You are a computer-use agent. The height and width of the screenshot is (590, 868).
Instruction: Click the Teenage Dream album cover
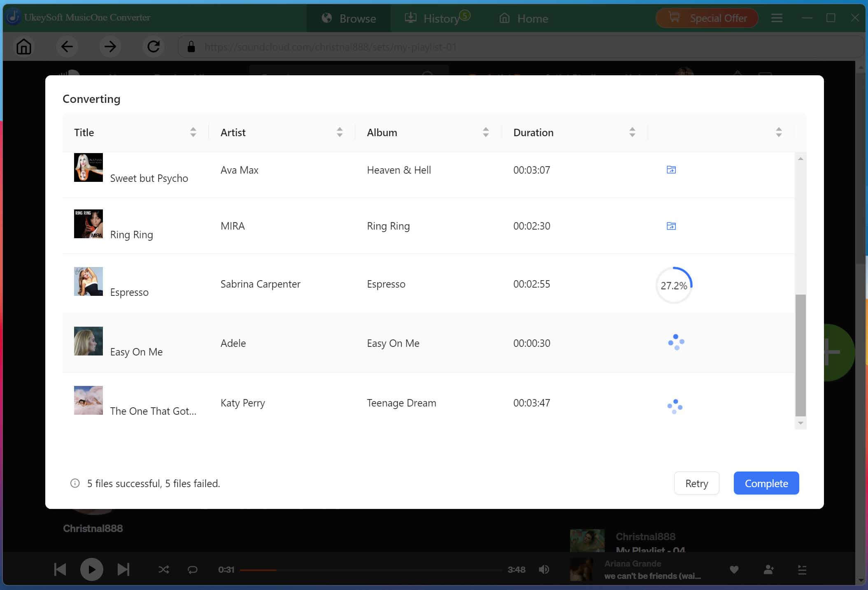pos(88,400)
